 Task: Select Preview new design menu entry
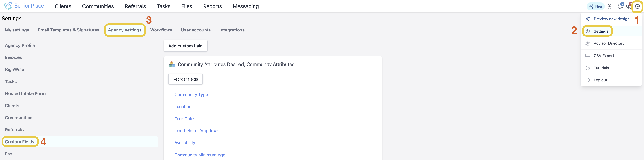pos(608,19)
